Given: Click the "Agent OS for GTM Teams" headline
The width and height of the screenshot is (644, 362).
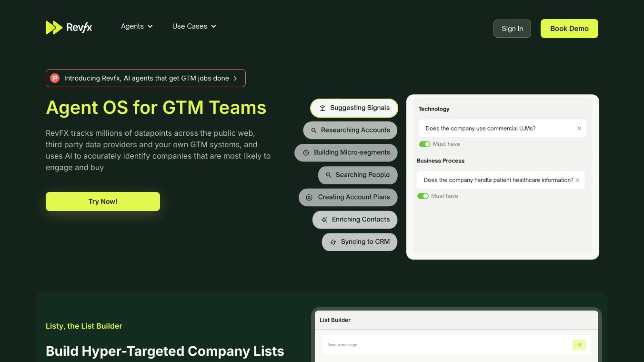Looking at the screenshot, I should coord(156,108).
